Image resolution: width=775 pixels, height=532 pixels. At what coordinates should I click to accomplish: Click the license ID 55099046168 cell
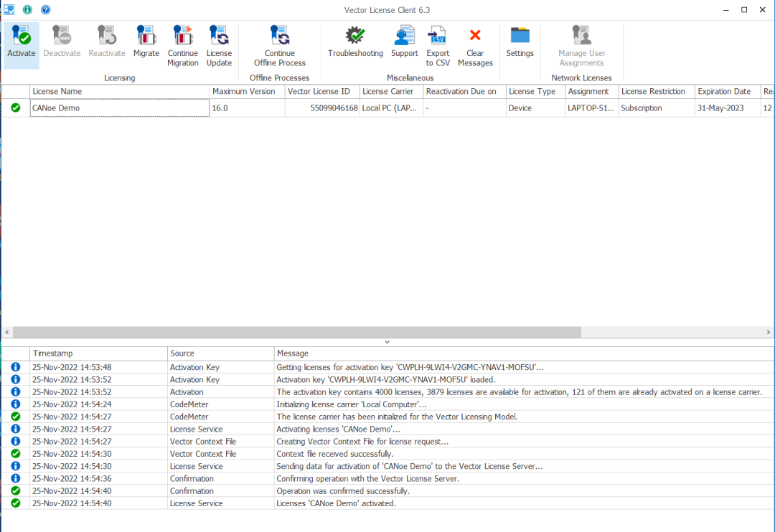[x=322, y=108]
